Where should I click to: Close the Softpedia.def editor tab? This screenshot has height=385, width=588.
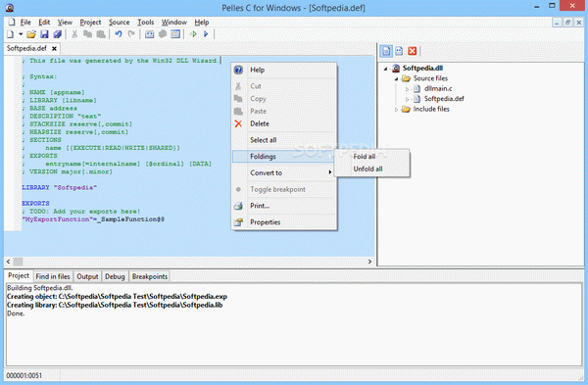54,48
